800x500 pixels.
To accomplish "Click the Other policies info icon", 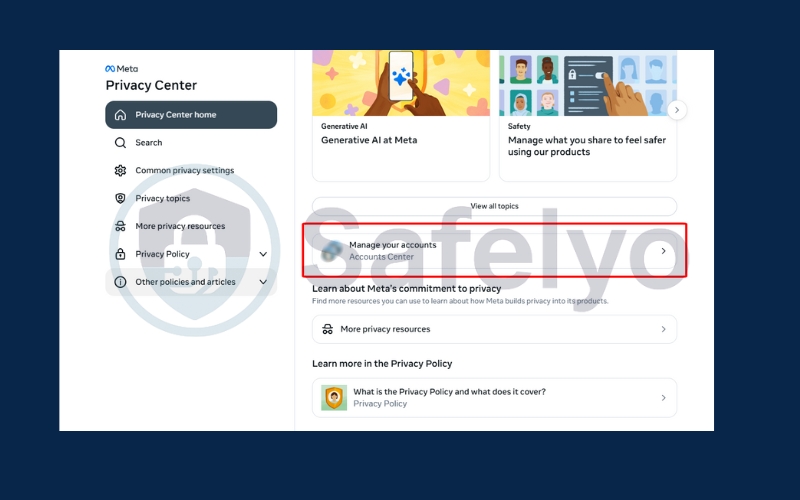I will [121, 282].
